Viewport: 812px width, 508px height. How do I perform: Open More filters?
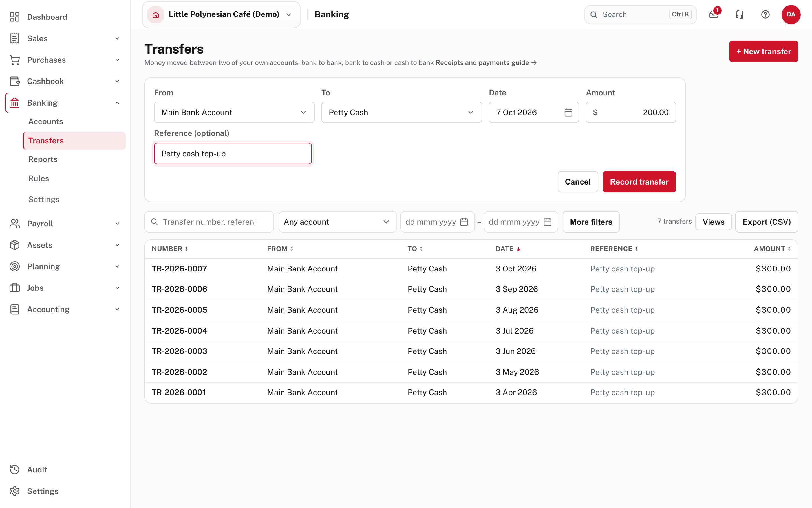point(591,222)
